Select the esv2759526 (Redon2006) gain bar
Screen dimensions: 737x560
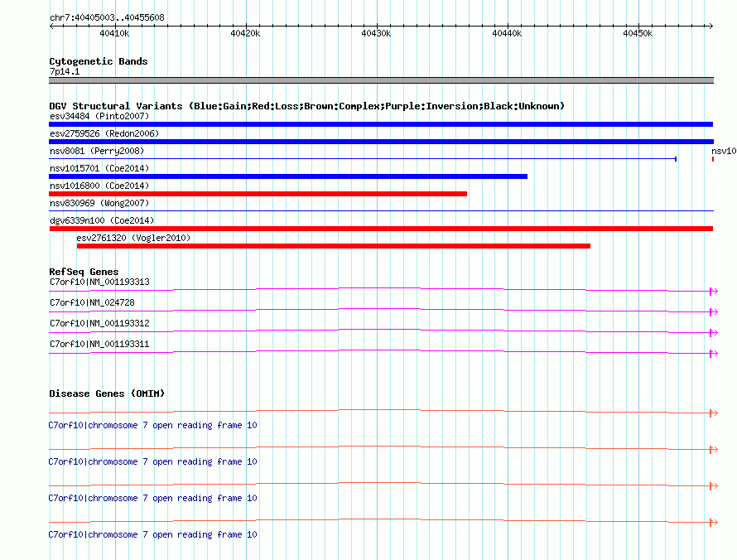(x=381, y=142)
